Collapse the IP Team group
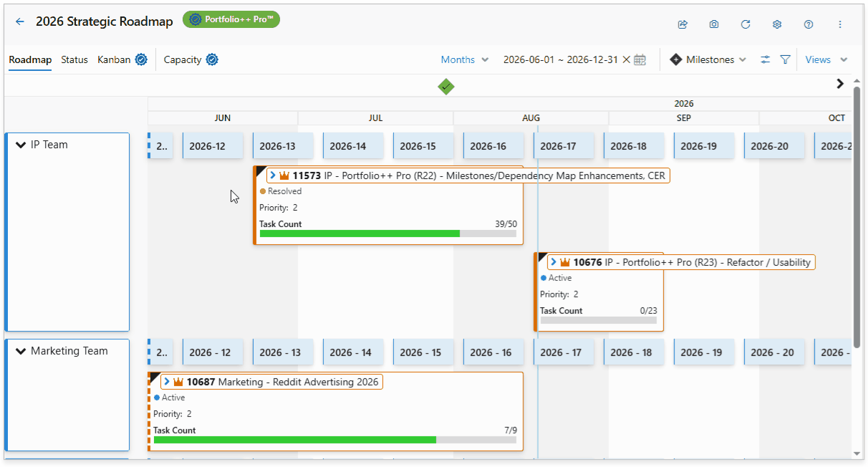The width and height of the screenshot is (868, 467). pos(20,145)
